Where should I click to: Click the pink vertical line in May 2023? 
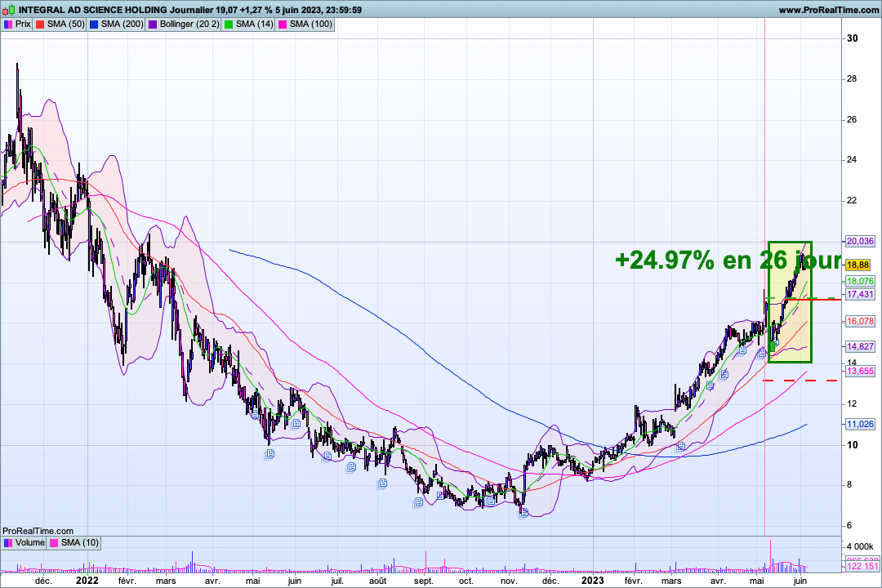765,276
